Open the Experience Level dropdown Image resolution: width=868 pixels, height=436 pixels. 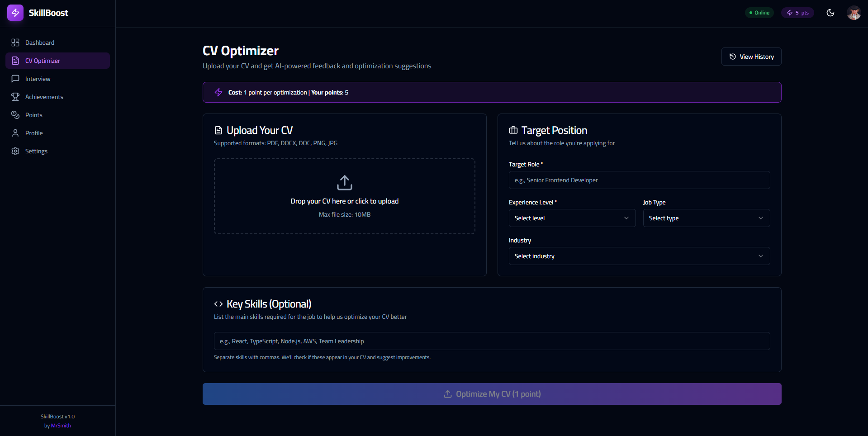[571, 218]
